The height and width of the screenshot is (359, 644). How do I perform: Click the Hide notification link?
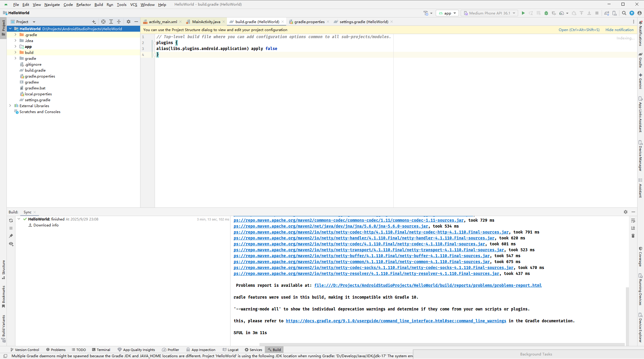(619, 30)
